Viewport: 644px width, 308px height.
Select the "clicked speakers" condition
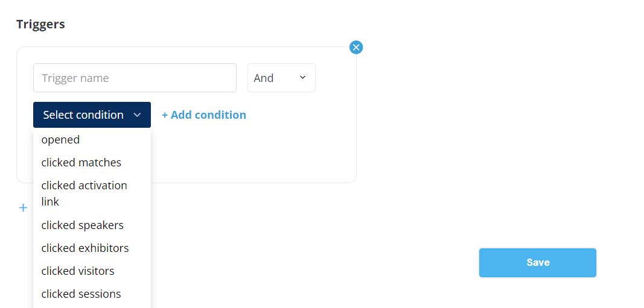click(82, 225)
